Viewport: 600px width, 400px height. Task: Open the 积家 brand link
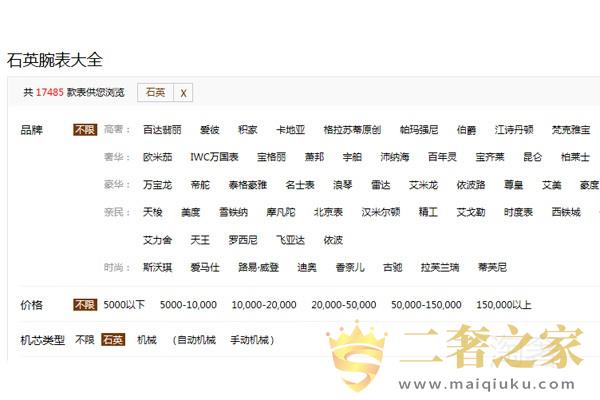[248, 130]
